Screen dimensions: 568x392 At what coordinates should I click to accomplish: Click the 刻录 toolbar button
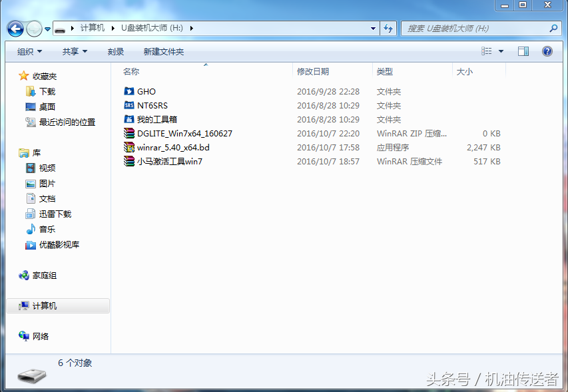click(x=116, y=51)
